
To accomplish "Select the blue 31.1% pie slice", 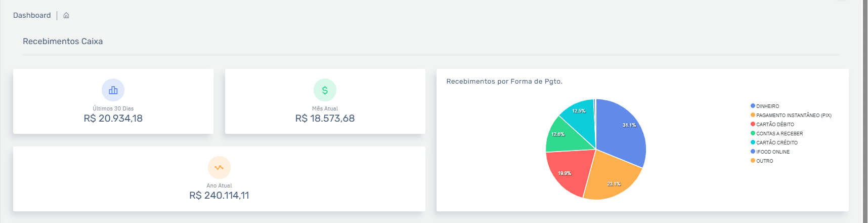I will [622, 132].
